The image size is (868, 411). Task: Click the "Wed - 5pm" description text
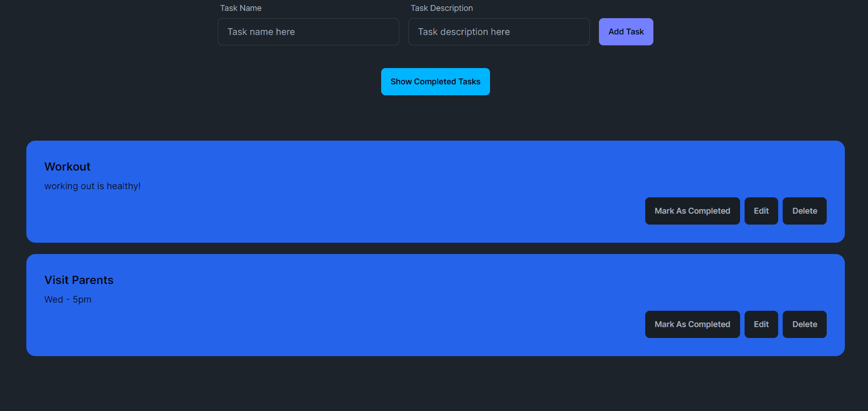tap(68, 299)
